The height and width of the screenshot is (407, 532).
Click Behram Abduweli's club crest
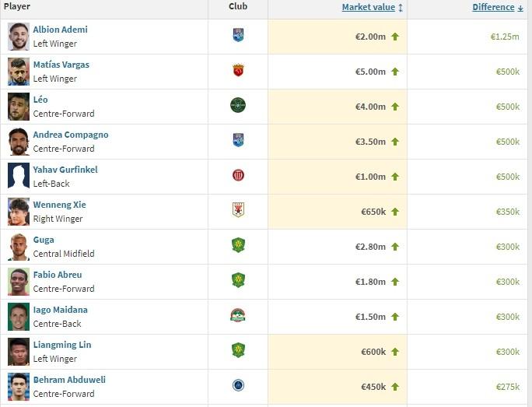238,385
